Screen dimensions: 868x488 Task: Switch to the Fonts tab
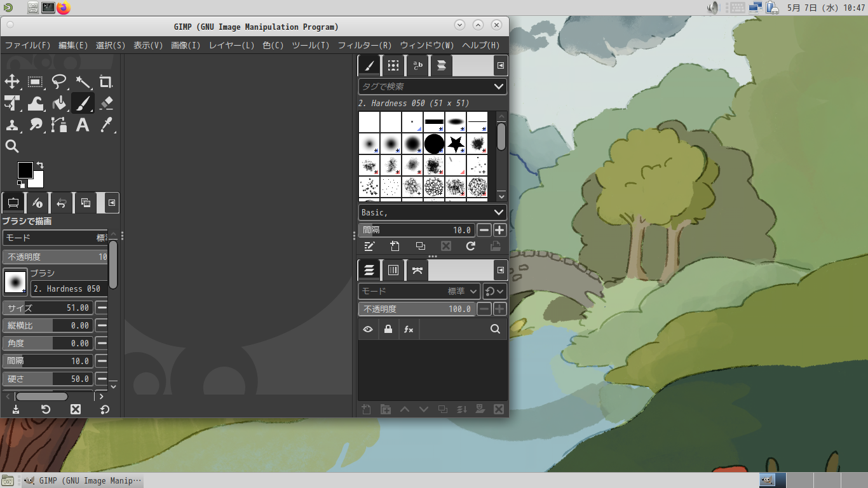point(417,65)
